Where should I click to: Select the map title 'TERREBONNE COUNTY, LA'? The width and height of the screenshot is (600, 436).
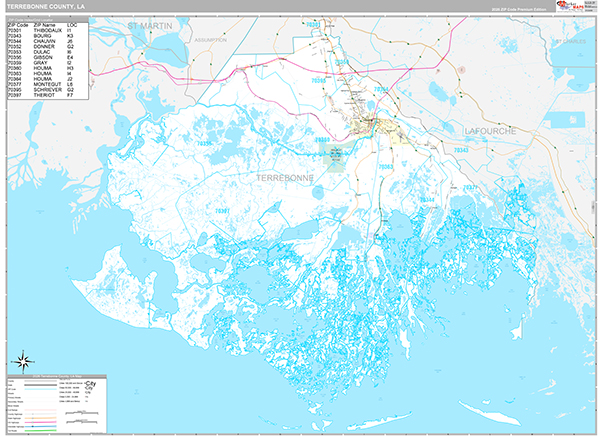tap(46, 7)
